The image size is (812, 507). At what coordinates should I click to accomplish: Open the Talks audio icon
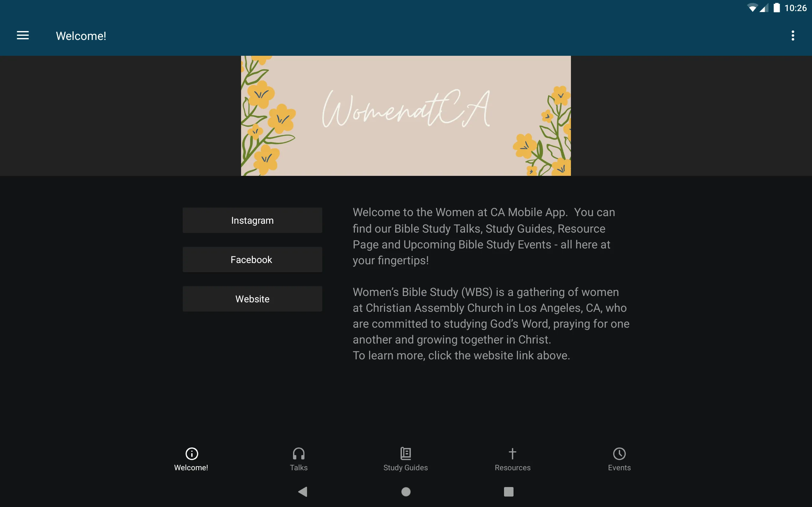(299, 453)
